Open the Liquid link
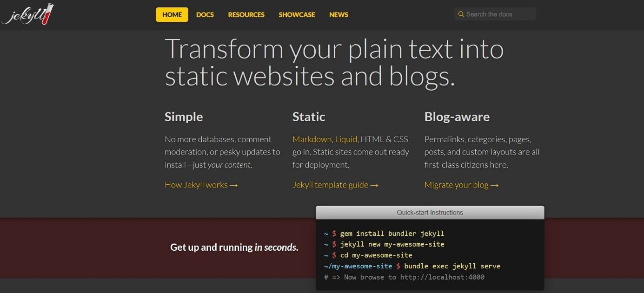This screenshot has width=644, height=293. point(346,139)
